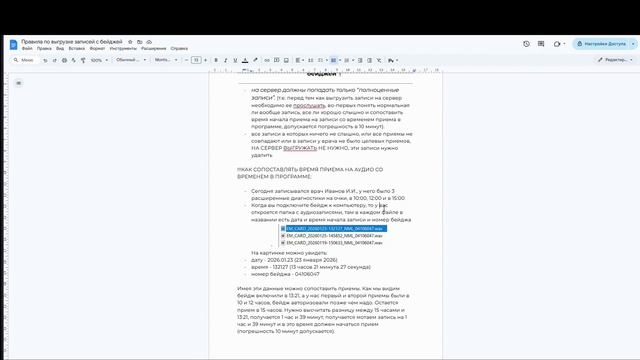This screenshot has height=360, width=640.
Task: Click the third .wav file name in image
Action: pos(334,242)
